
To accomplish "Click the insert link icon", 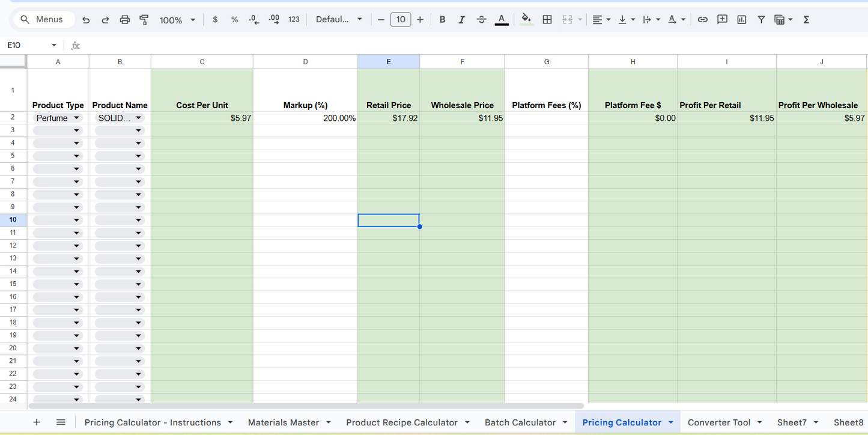I will tap(702, 20).
